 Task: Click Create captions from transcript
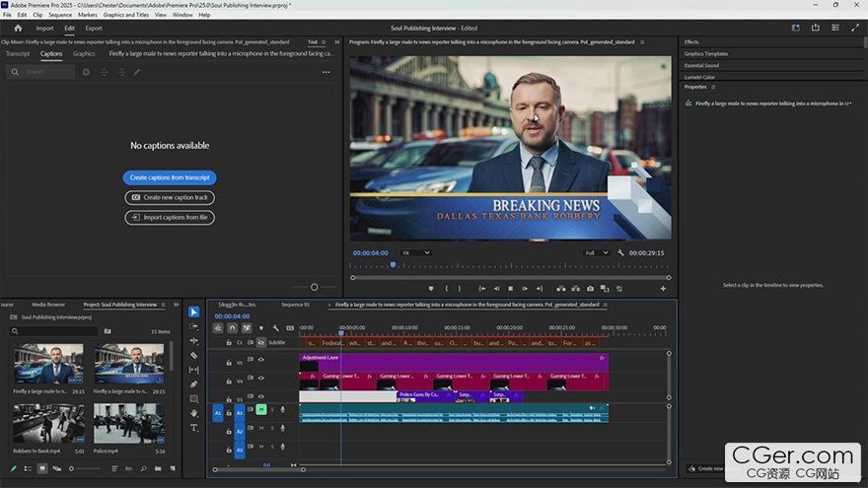[x=170, y=177]
